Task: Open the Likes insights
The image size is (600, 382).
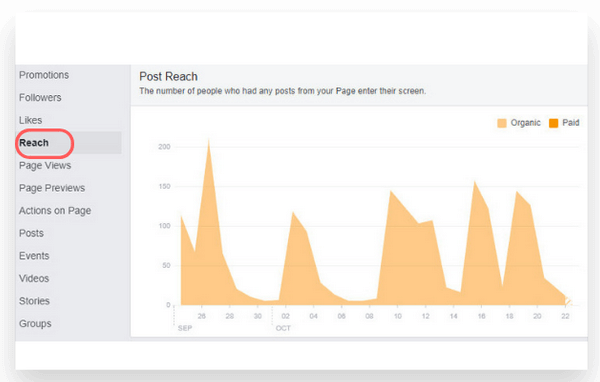Action: click(x=31, y=120)
